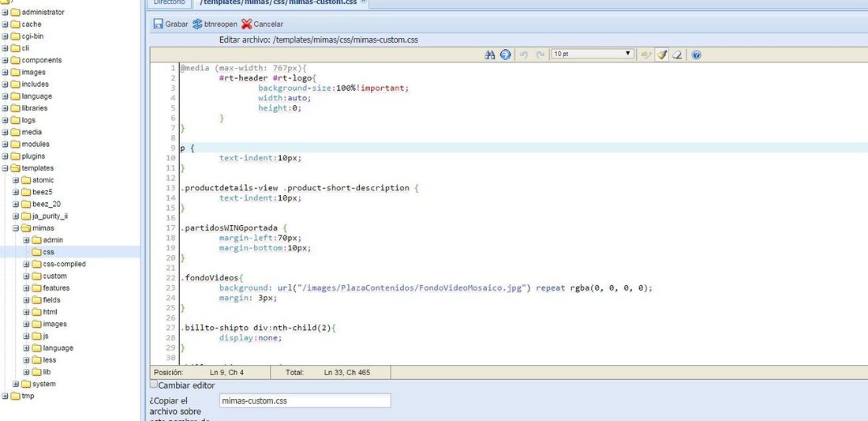Click the 'display:none;' code text
The image size is (868, 421).
pyautogui.click(x=251, y=338)
